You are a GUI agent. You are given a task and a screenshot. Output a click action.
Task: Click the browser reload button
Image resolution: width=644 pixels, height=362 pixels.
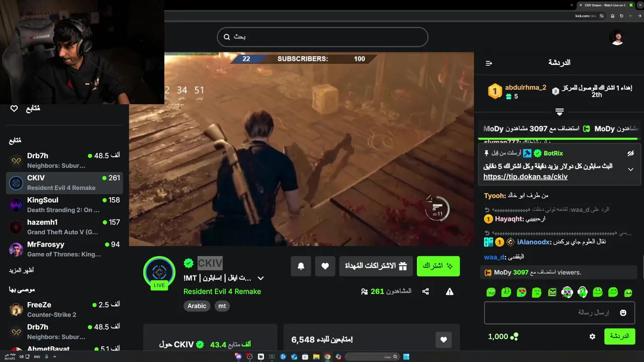(622, 16)
